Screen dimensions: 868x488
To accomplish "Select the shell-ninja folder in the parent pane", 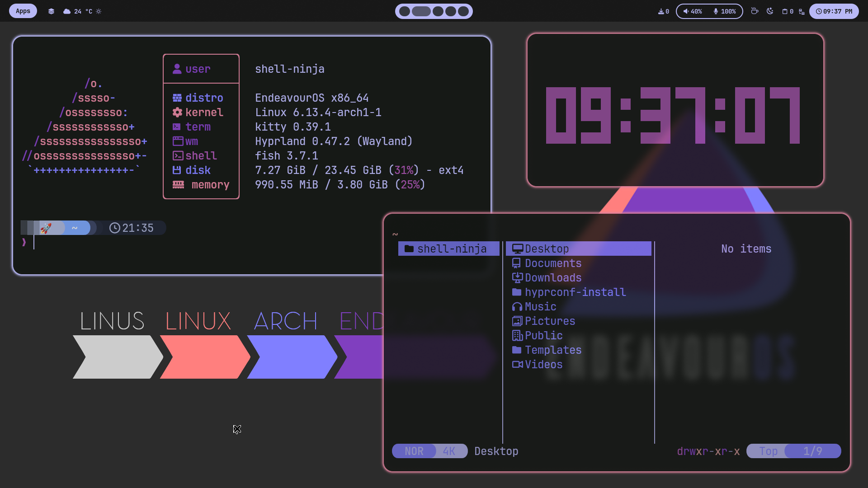I will tap(449, 249).
